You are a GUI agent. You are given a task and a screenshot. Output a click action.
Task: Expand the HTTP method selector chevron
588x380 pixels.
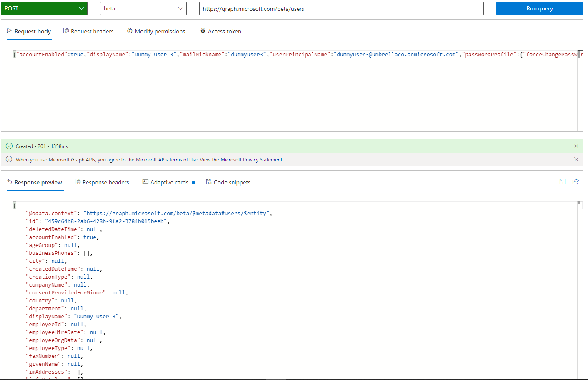(82, 8)
